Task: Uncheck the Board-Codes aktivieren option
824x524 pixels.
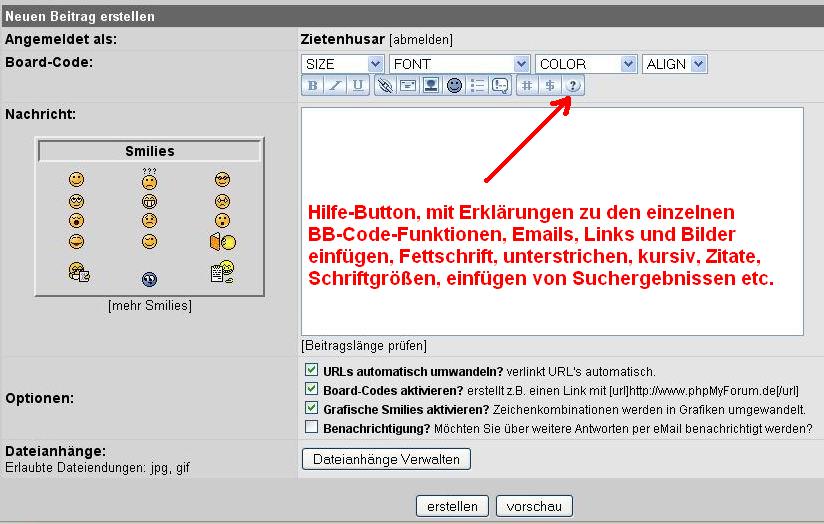Action: coord(312,389)
